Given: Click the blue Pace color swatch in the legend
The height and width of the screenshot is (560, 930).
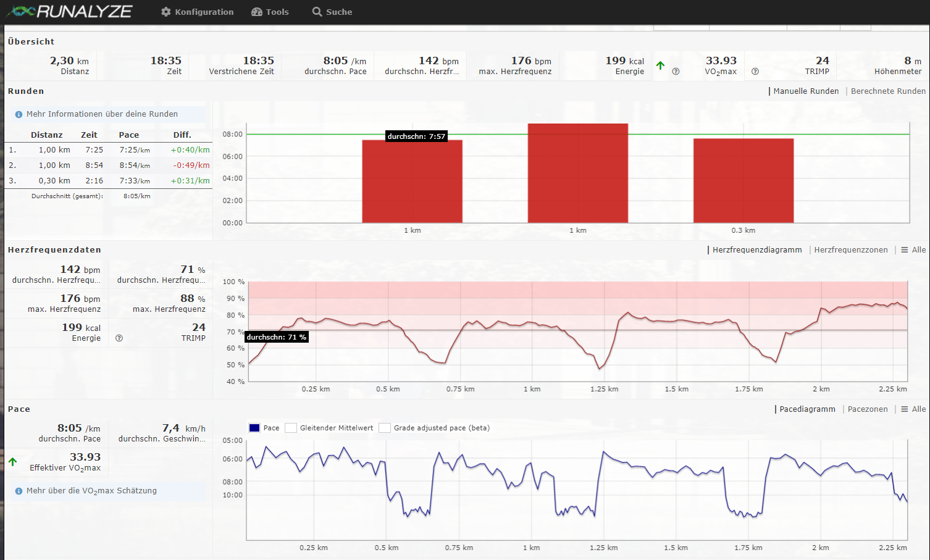Looking at the screenshot, I should click(254, 428).
